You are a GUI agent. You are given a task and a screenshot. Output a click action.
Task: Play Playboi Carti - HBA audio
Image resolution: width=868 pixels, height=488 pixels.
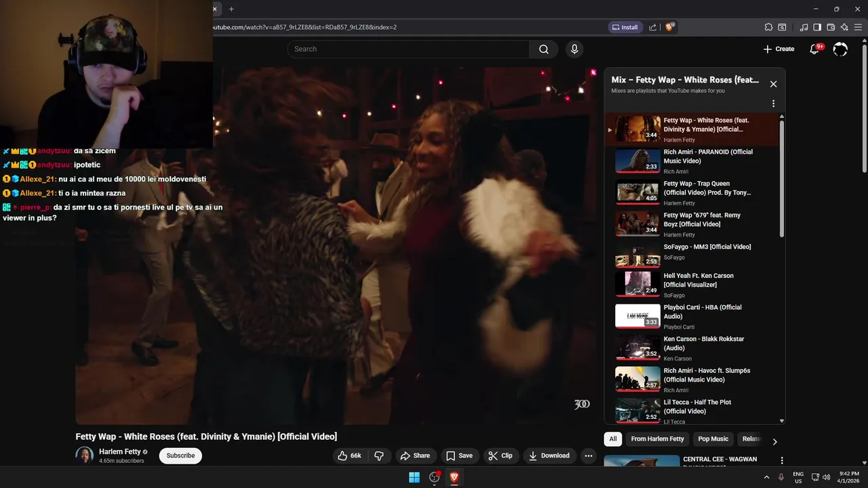[x=693, y=317]
